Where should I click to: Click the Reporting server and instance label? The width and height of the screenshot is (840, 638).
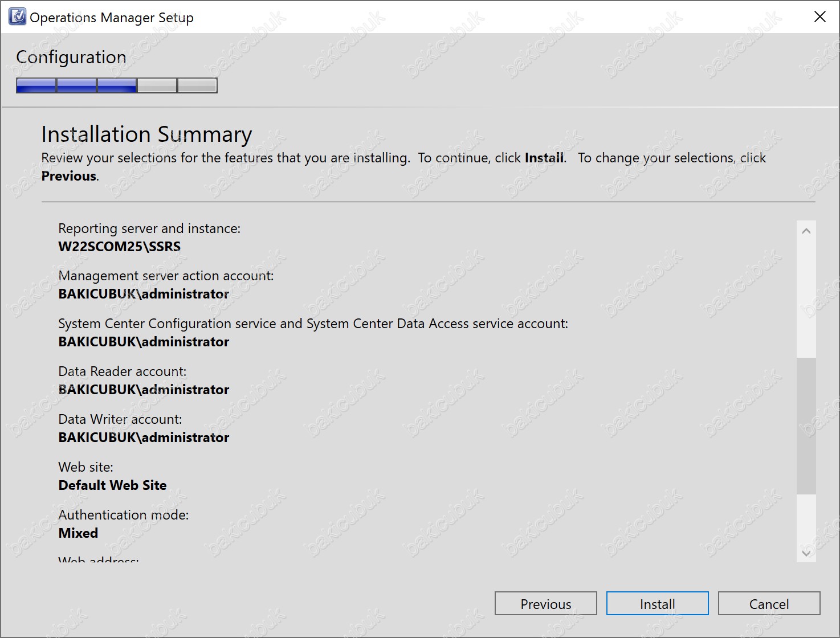point(149,228)
